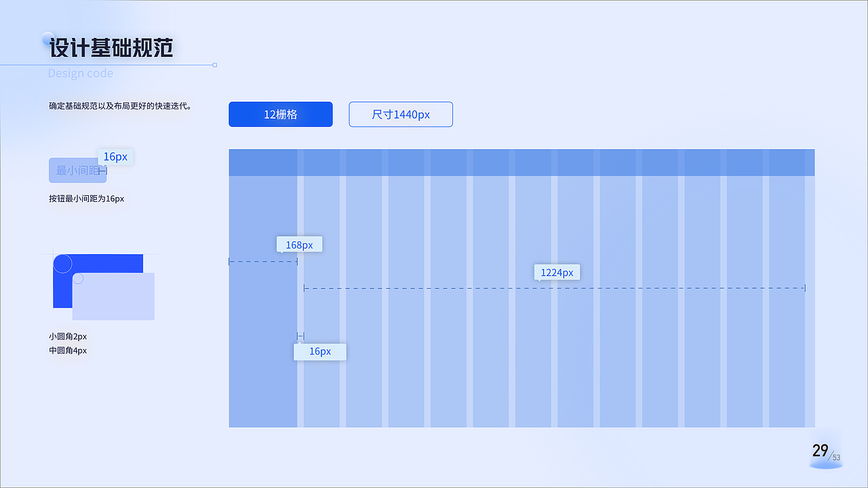Click the page number 29 badge
Viewport: 868px width, 488px height.
(823, 451)
